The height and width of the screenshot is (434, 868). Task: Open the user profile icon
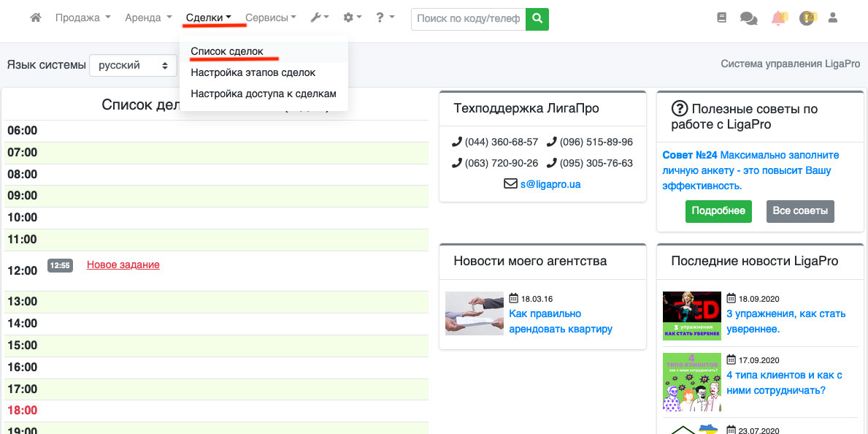tap(832, 18)
